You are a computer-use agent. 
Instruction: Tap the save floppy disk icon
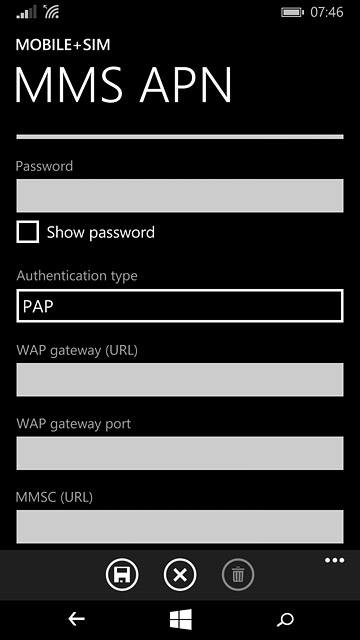pyautogui.click(x=122, y=576)
